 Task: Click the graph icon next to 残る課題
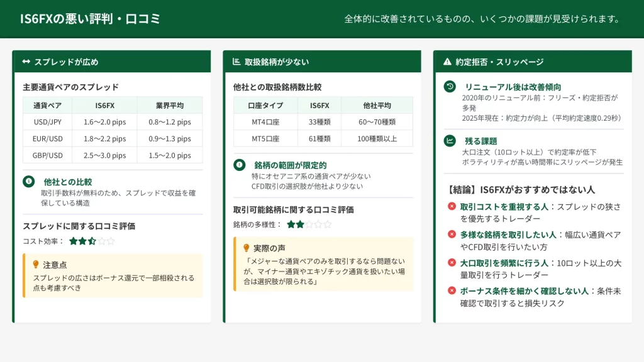point(450,141)
